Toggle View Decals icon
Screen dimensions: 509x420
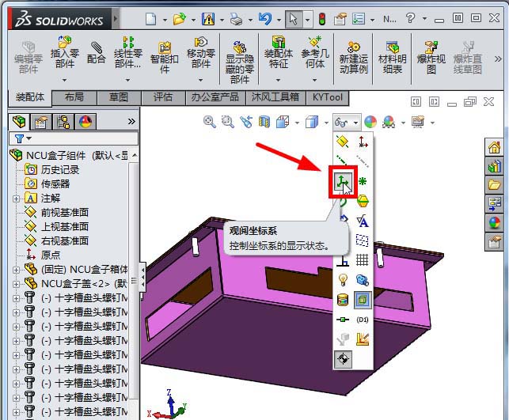pos(343,300)
